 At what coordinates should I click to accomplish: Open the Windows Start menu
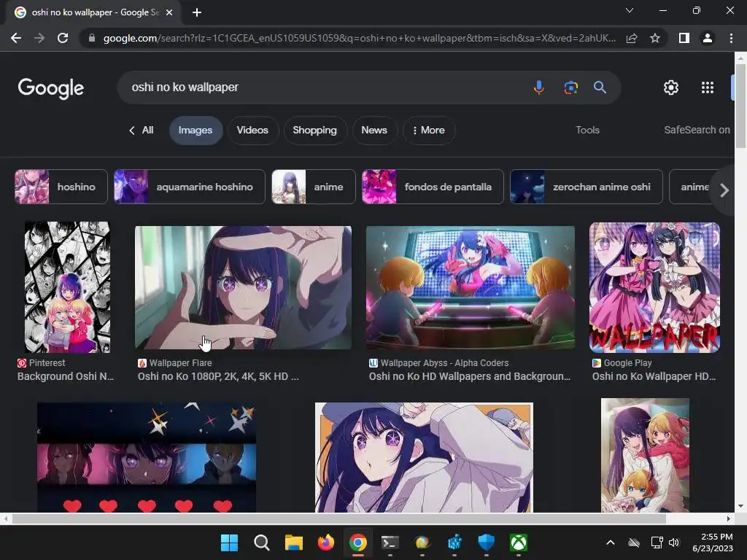229,542
